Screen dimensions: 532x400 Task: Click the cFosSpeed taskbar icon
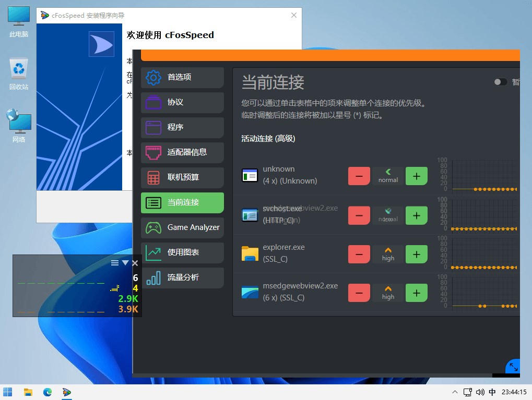coord(67,392)
